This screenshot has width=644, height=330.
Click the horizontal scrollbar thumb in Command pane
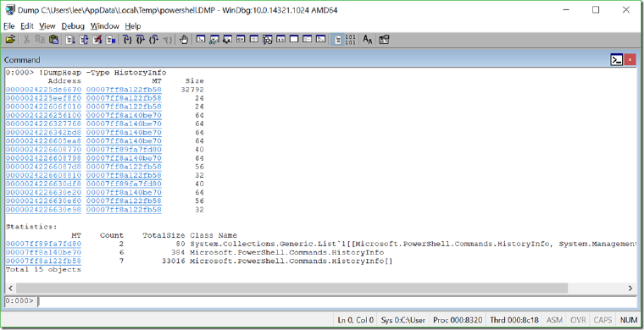tap(292, 289)
